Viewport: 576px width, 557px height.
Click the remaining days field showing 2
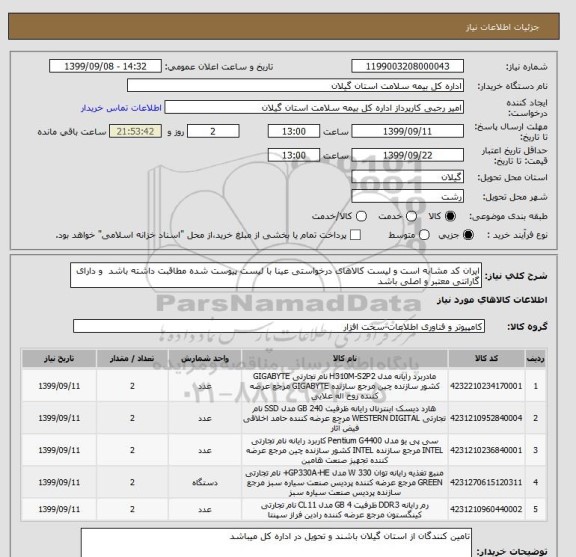click(213, 131)
